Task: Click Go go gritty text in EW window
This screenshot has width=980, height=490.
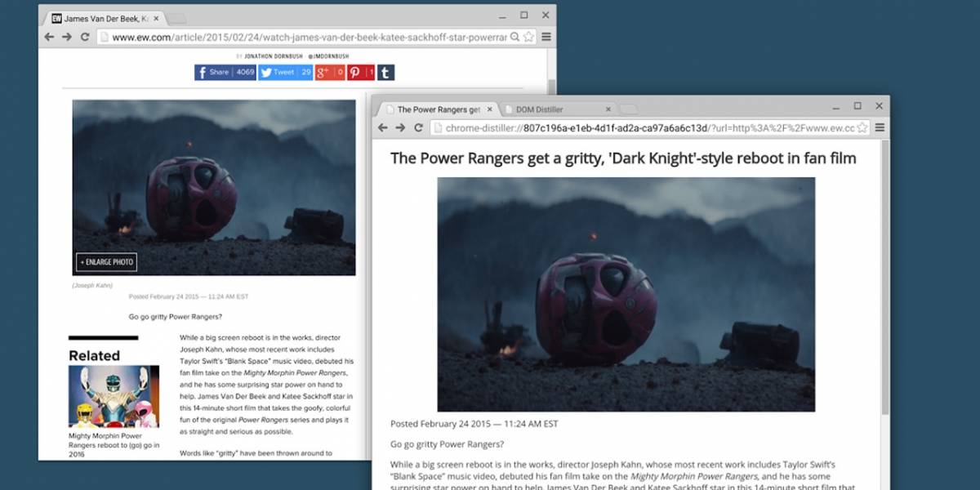Action: (176, 317)
